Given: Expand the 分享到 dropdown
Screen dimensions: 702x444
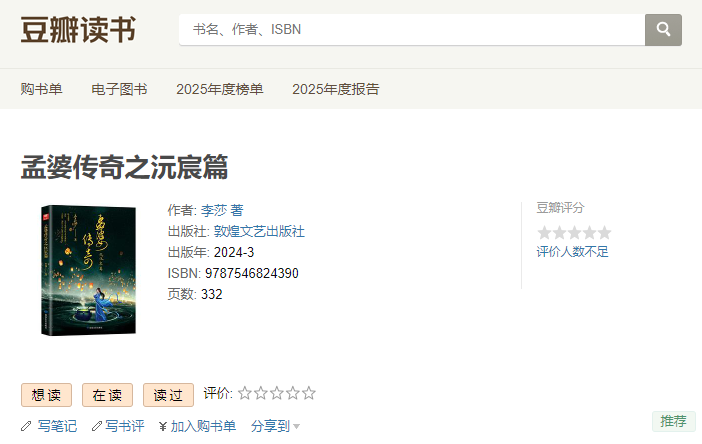Looking at the screenshot, I should tap(275, 426).
